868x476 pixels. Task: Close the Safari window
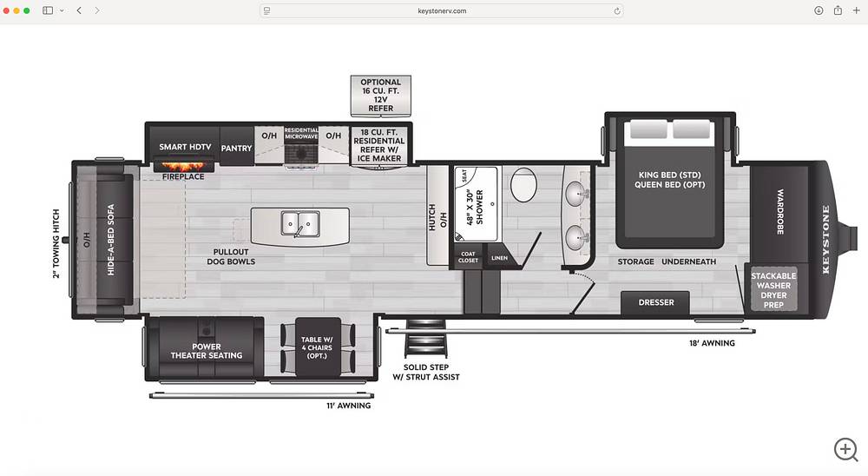click(x=7, y=10)
